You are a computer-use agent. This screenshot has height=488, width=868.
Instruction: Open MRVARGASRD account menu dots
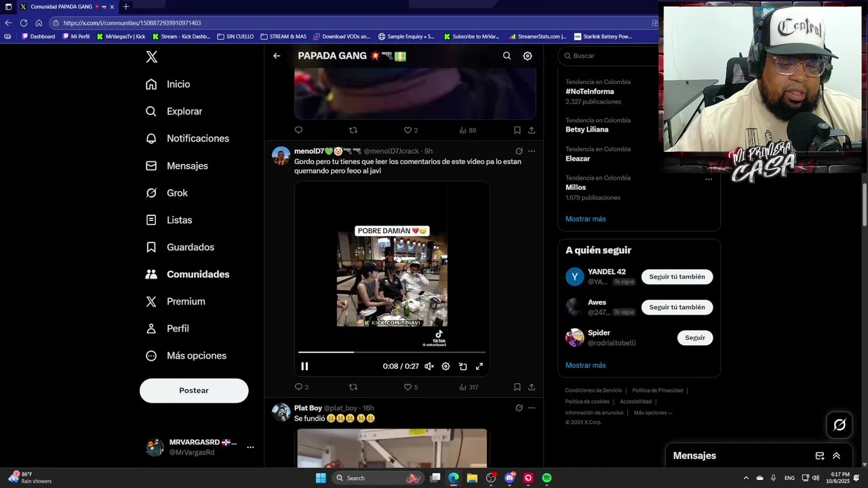(x=250, y=447)
